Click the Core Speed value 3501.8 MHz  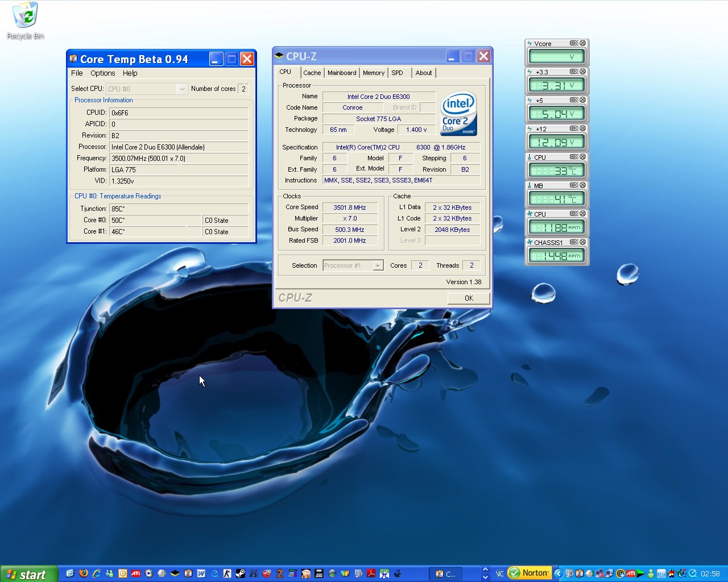coord(350,207)
